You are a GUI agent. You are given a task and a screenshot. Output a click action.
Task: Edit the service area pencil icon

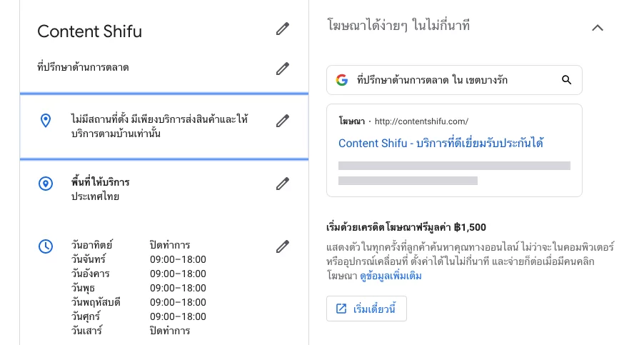pyautogui.click(x=283, y=184)
